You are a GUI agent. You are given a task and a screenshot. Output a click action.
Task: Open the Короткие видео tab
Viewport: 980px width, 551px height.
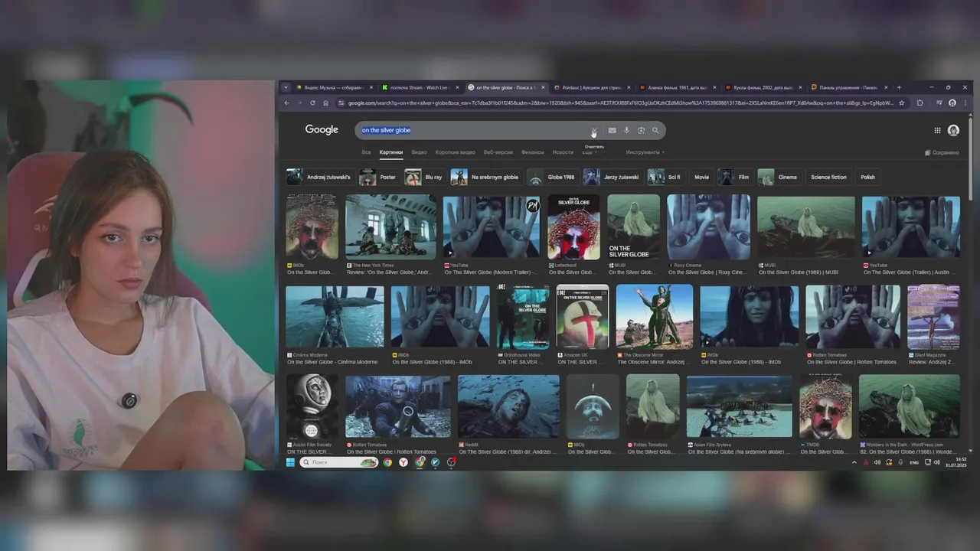[455, 152]
